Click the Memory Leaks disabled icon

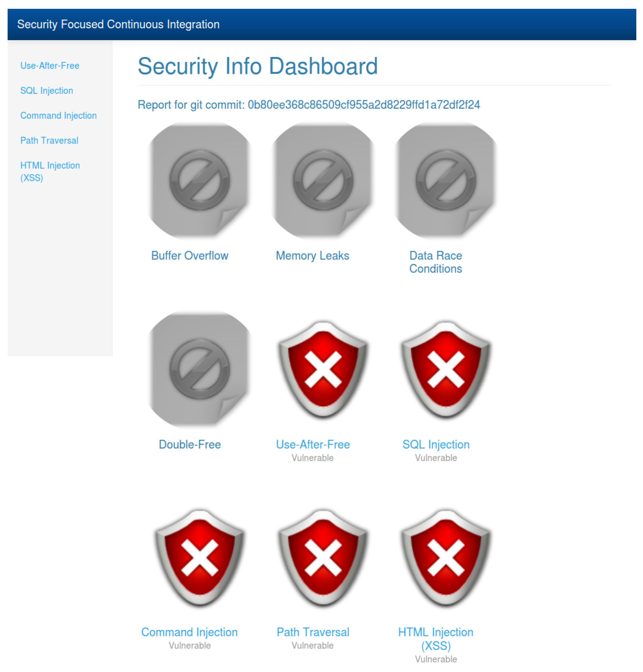coord(323,180)
